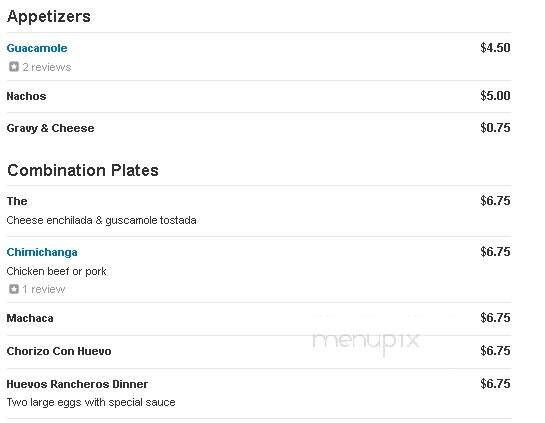The height and width of the screenshot is (423, 545).
Task: Select the Chorizo Con Huevo item
Action: point(59,351)
